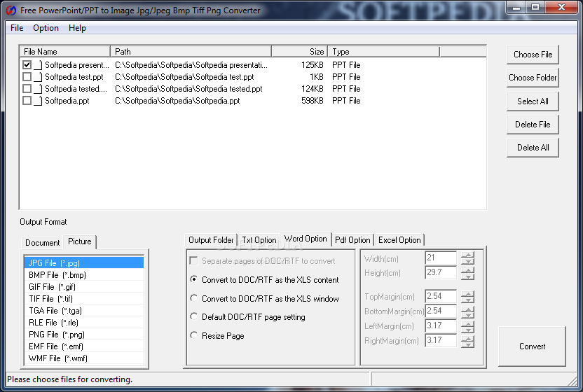
Task: Sort by the Size column header
Action: tap(299, 52)
